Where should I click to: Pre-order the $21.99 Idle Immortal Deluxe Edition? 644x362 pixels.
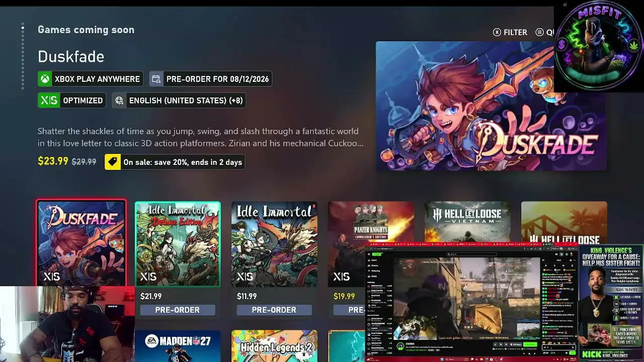[178, 310]
